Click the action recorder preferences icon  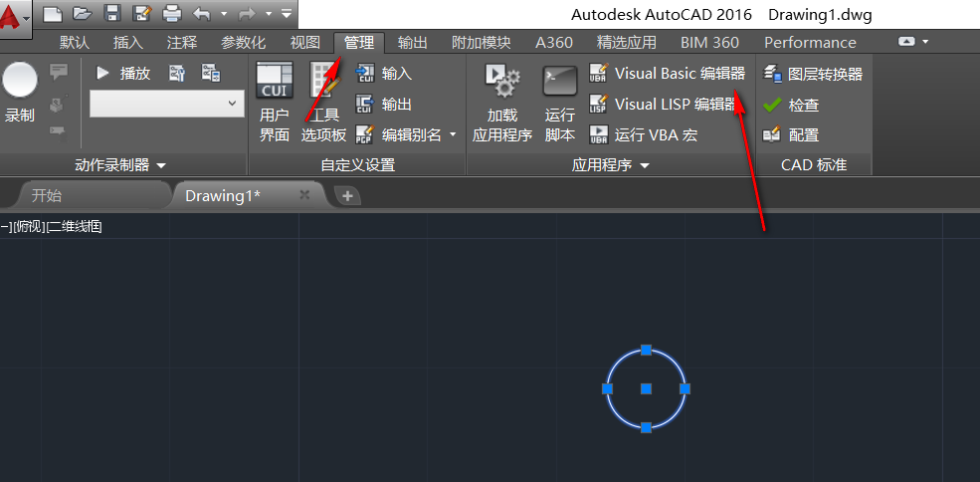pos(177,74)
